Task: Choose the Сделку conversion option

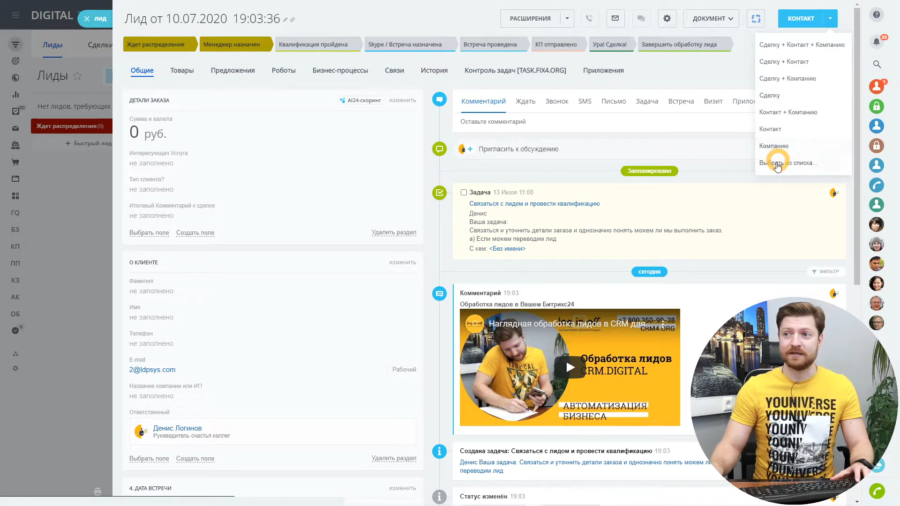Action: [x=770, y=95]
